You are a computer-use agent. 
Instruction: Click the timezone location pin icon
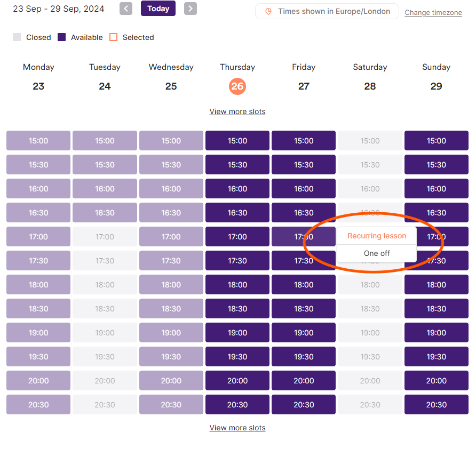[268, 11]
